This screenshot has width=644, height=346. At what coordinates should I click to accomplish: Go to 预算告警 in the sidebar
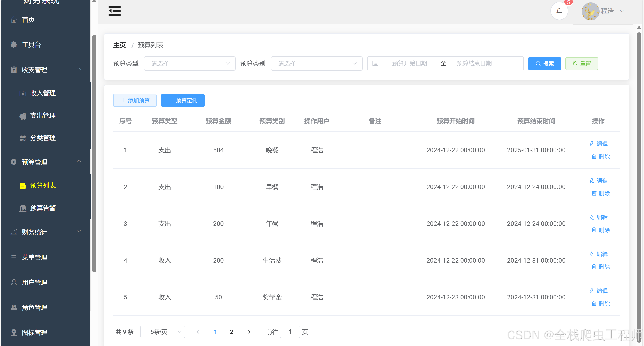(x=43, y=208)
